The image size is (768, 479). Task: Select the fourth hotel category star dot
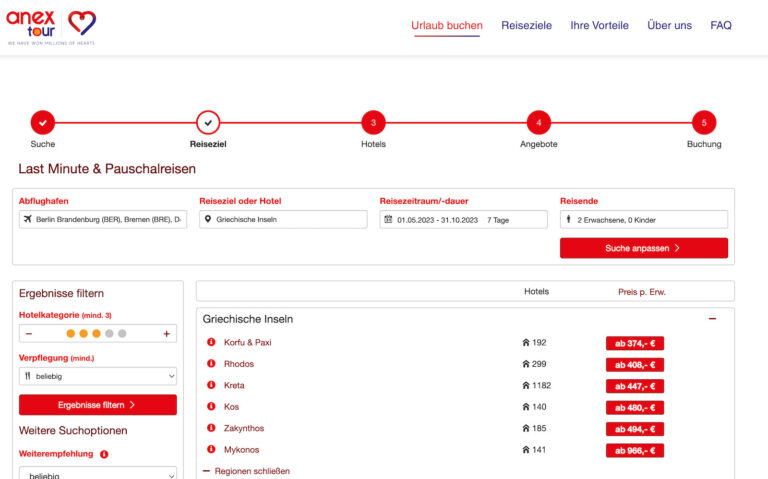point(109,334)
